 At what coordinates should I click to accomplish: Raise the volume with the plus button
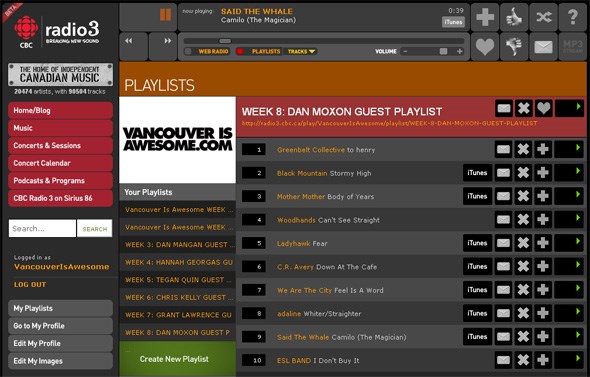(459, 52)
